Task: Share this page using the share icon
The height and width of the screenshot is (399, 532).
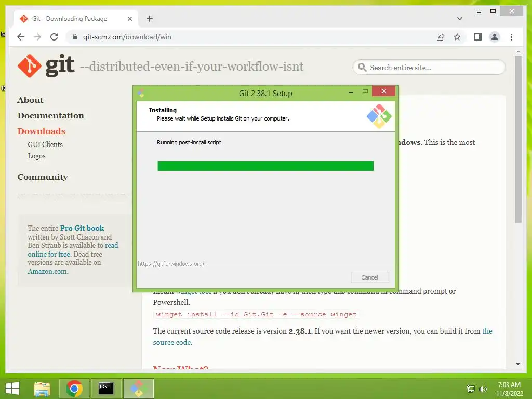Action: point(441,37)
